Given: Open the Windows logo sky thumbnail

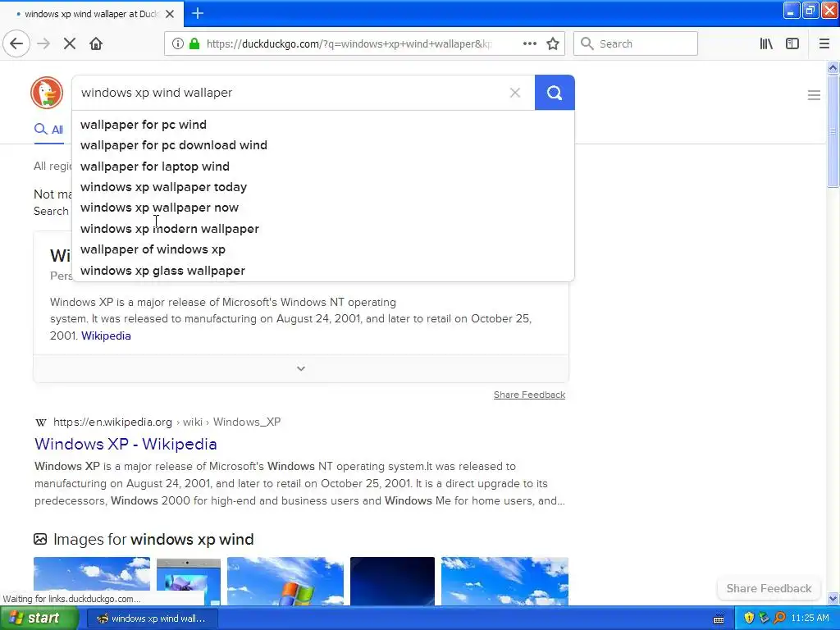Looking at the screenshot, I should tap(285, 582).
